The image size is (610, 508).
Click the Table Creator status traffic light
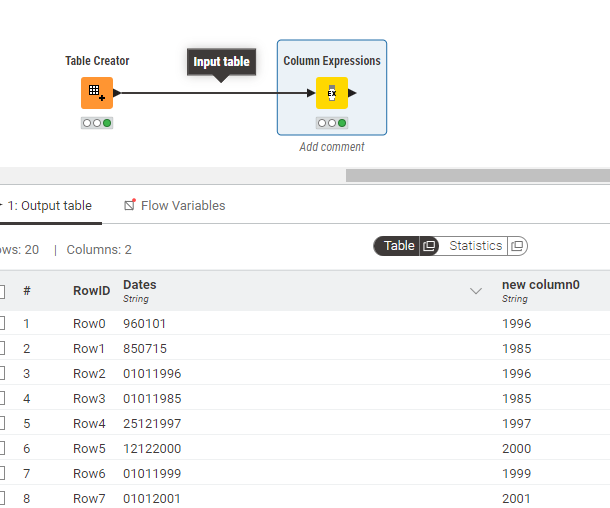(x=97, y=123)
